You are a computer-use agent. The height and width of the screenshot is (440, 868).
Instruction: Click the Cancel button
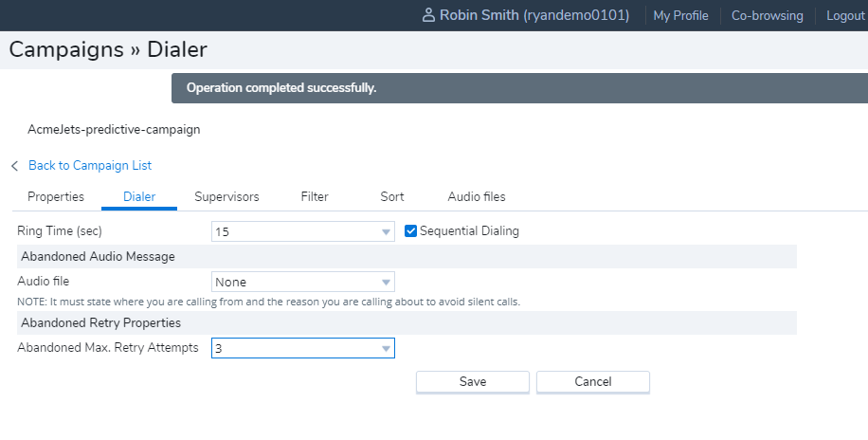pos(593,381)
